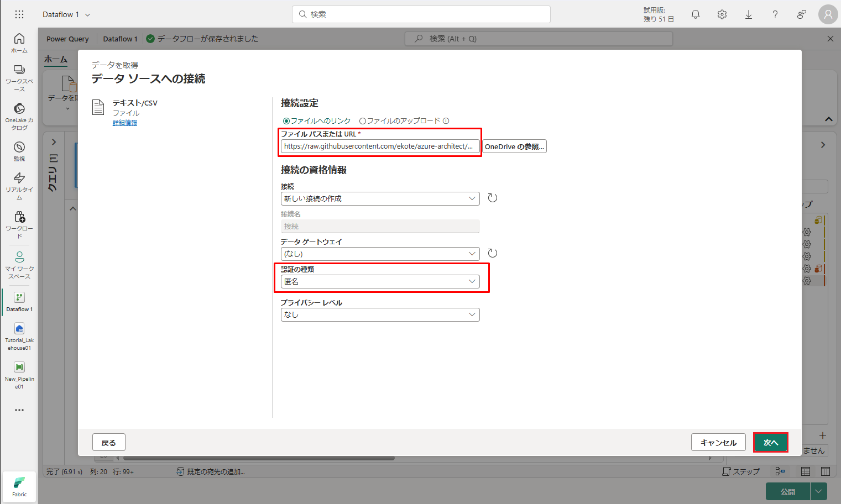Open the app launcher waffle icon
The height and width of the screenshot is (504, 841).
click(x=19, y=14)
